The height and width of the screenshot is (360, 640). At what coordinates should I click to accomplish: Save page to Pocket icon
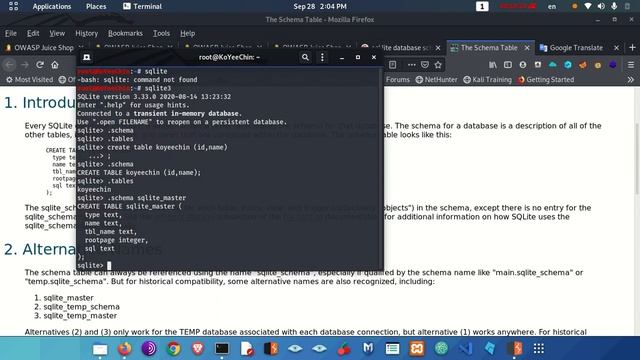pos(425,65)
